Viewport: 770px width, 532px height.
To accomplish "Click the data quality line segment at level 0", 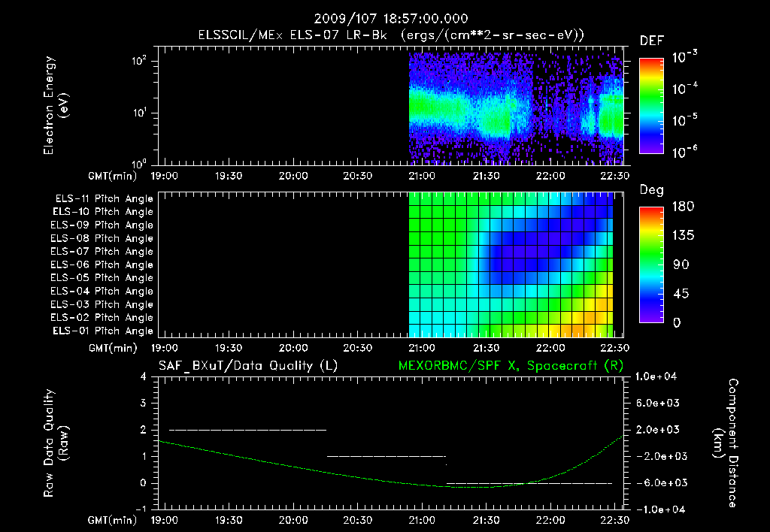I will coord(529,483).
